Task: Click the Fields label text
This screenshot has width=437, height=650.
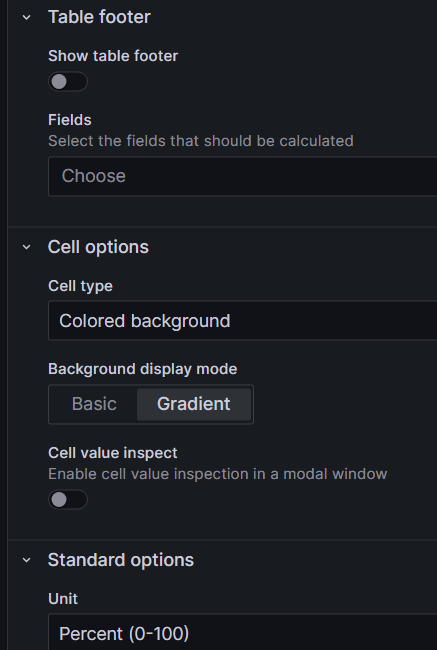Action: (x=70, y=120)
